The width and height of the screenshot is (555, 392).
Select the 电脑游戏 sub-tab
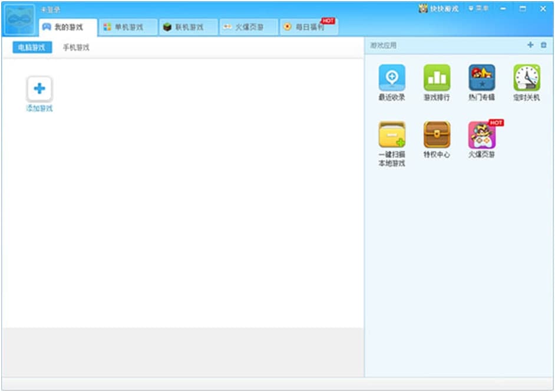[32, 47]
